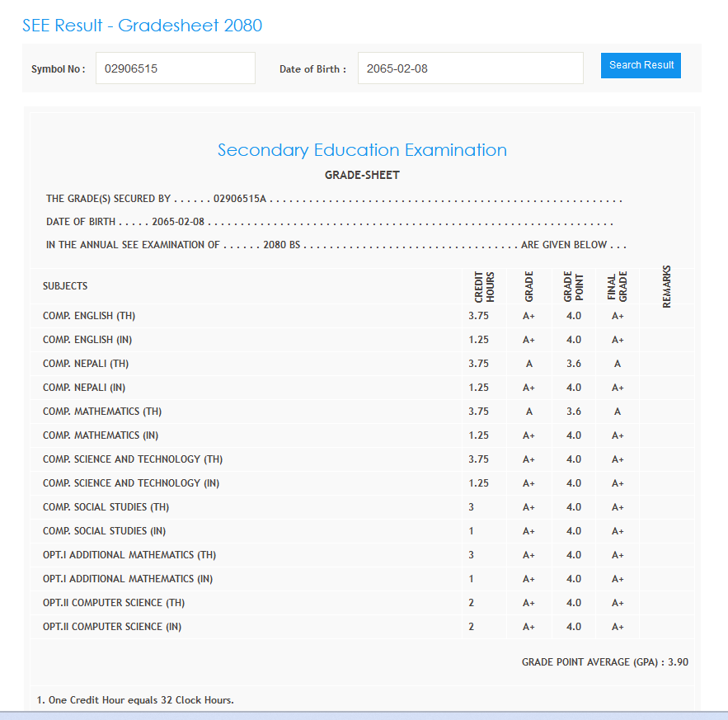The height and width of the screenshot is (720, 728).
Task: Click the SEE Result - Gradesheet 2080 heading
Action: point(142,26)
